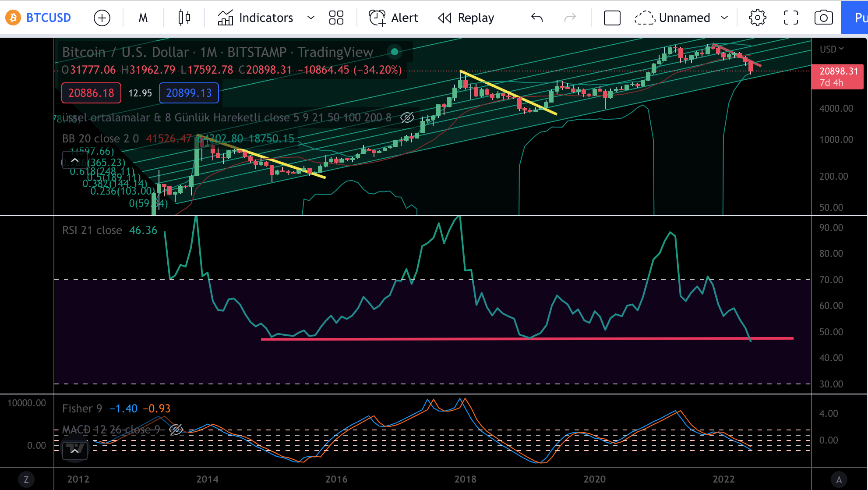Image resolution: width=868 pixels, height=490 pixels.
Task: Click the 2018 label on time axis
Action: pyautogui.click(x=466, y=479)
